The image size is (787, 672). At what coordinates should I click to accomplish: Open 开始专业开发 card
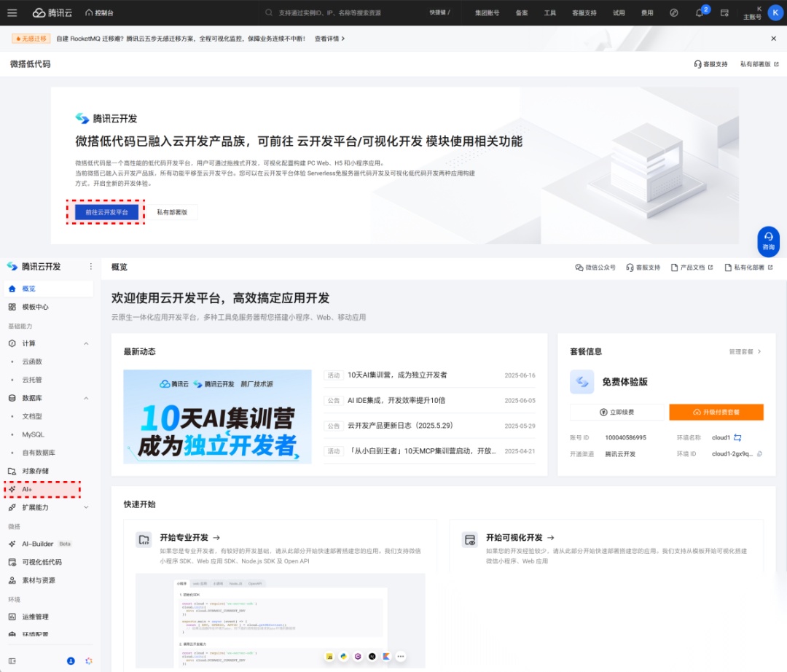coord(190,537)
